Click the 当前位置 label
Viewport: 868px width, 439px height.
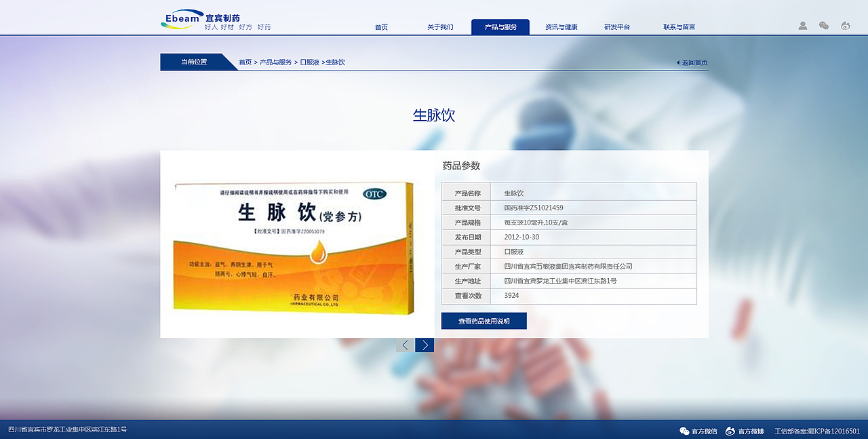(194, 62)
